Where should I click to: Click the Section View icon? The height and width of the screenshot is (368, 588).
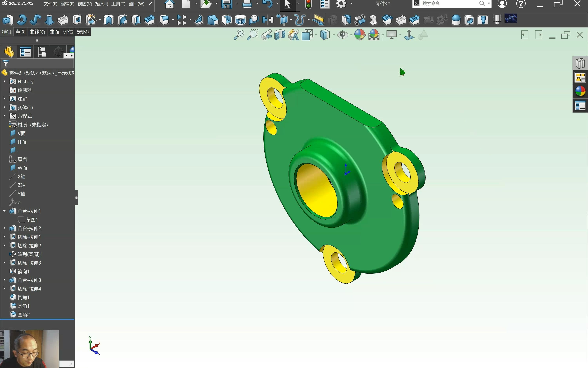pos(280,35)
